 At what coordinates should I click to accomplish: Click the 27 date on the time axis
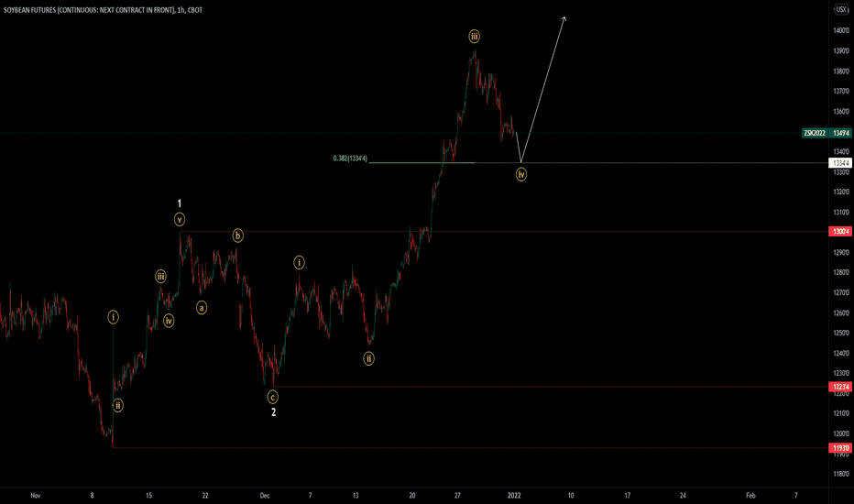tap(457, 495)
